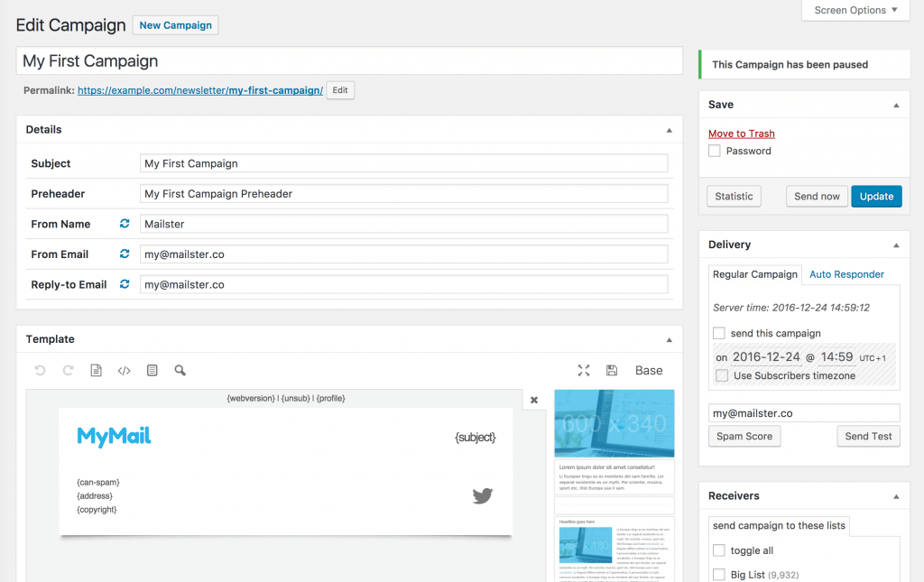The width and height of the screenshot is (924, 582).
Task: Open the Screen Options dropdown
Action: (x=854, y=10)
